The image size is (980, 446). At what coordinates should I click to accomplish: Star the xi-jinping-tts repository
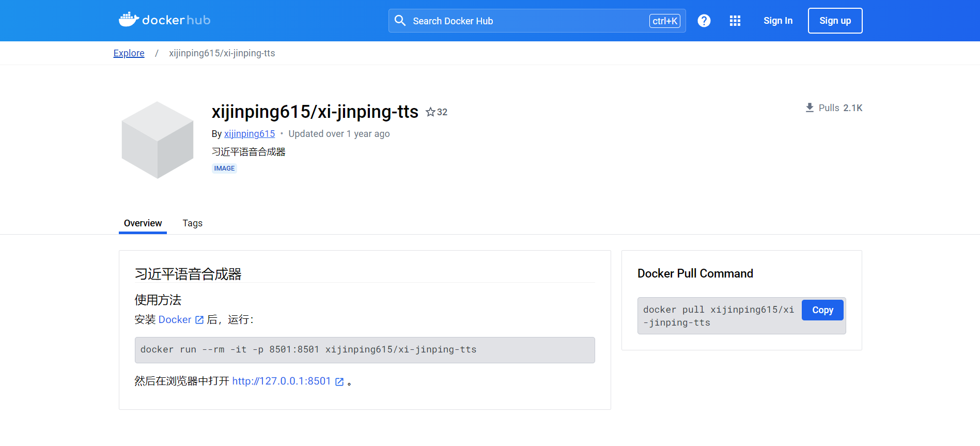coord(430,112)
